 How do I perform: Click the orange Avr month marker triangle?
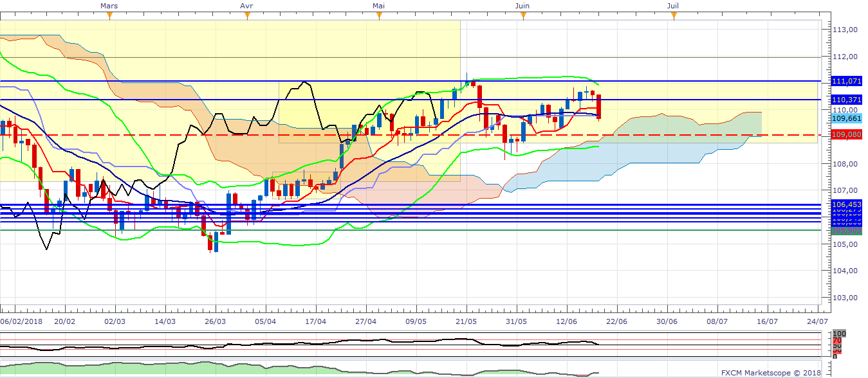[x=247, y=16]
